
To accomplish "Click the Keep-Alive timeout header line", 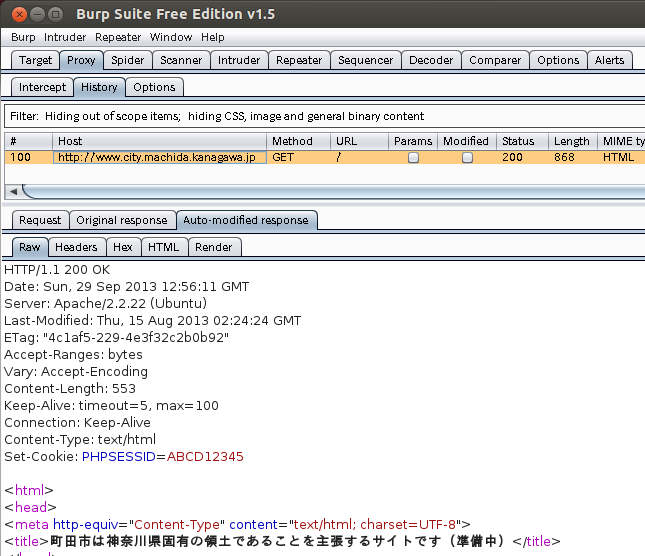I will click(x=111, y=405).
